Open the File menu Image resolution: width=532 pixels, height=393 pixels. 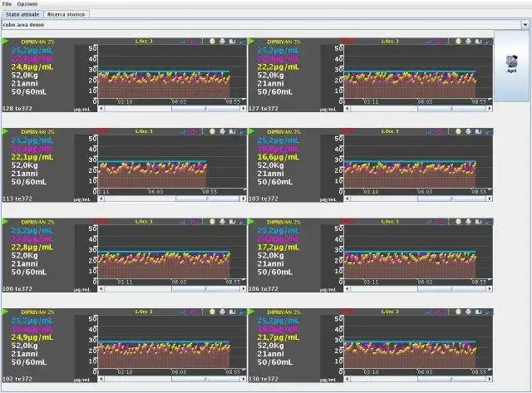7,4
